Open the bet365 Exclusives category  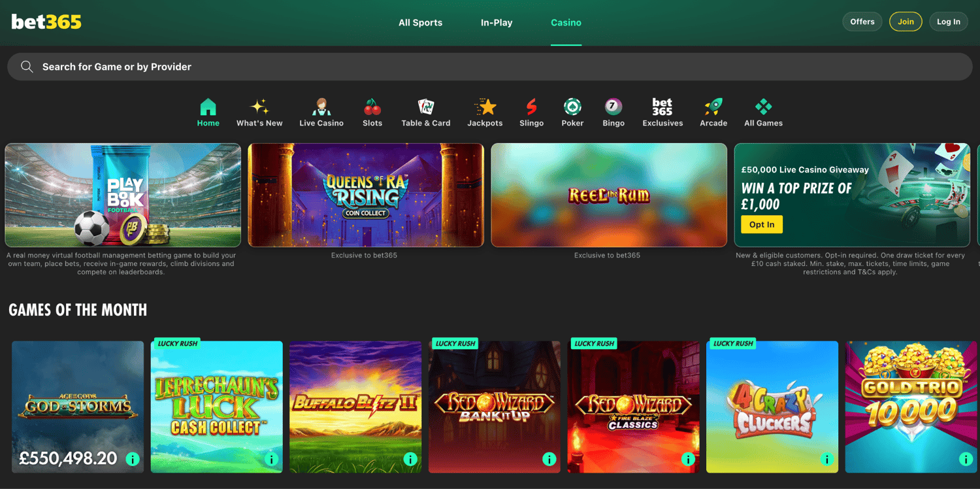662,112
